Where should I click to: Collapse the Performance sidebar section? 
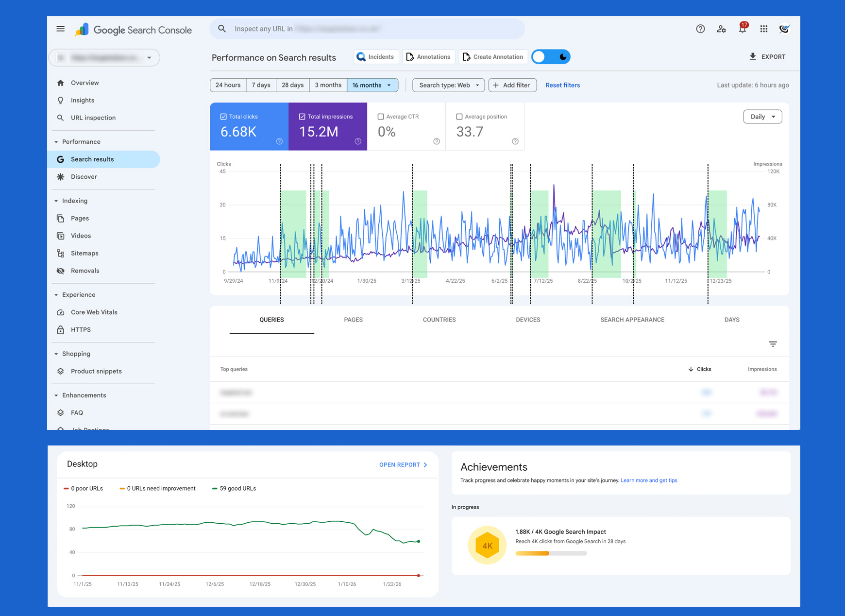coord(56,142)
